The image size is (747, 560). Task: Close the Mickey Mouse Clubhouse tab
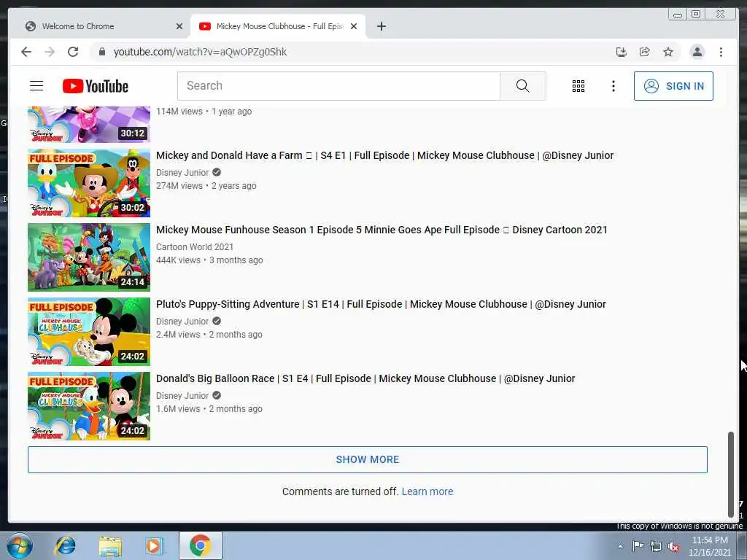coord(354,26)
